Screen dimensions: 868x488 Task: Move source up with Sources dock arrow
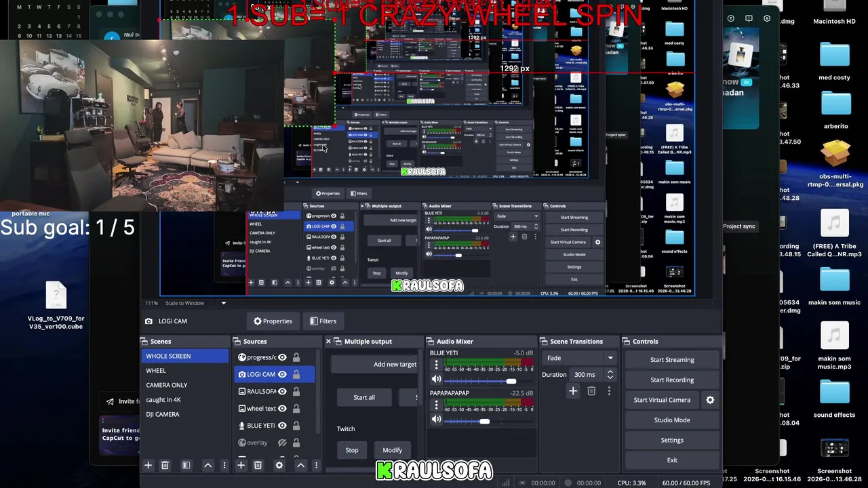(x=300, y=465)
